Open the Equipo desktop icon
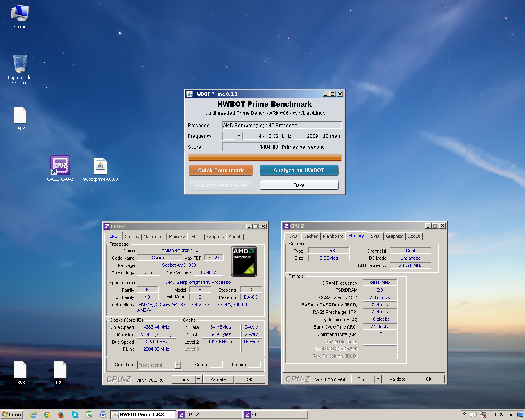 20,16
